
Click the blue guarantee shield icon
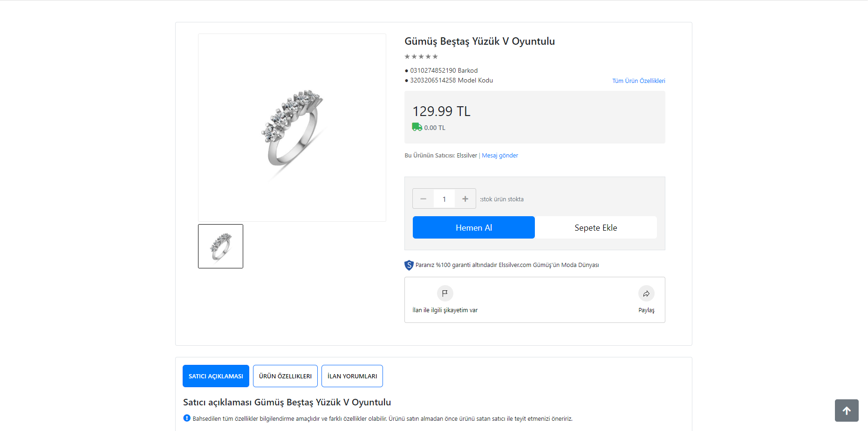coord(409,265)
